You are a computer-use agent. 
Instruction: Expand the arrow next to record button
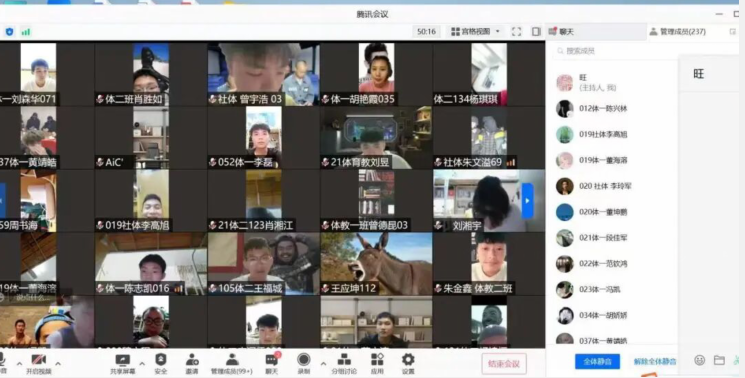coord(323,364)
